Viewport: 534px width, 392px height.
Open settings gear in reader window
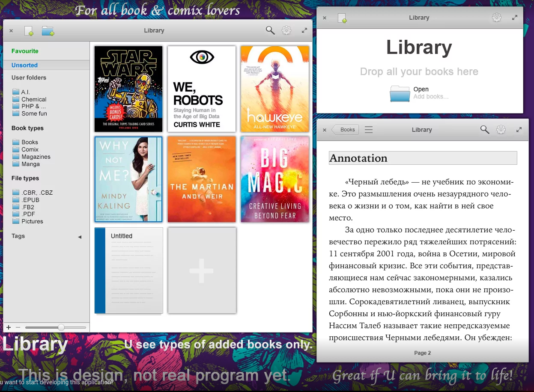tap(501, 130)
